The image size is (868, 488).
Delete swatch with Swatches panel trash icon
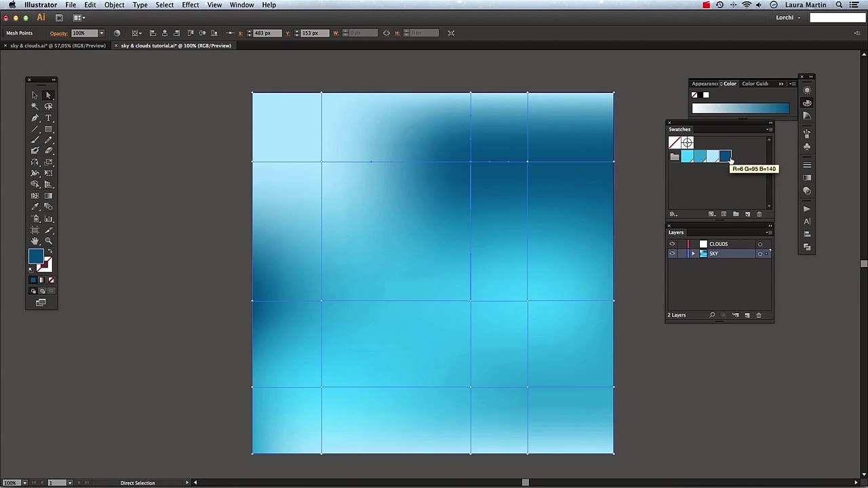click(759, 214)
